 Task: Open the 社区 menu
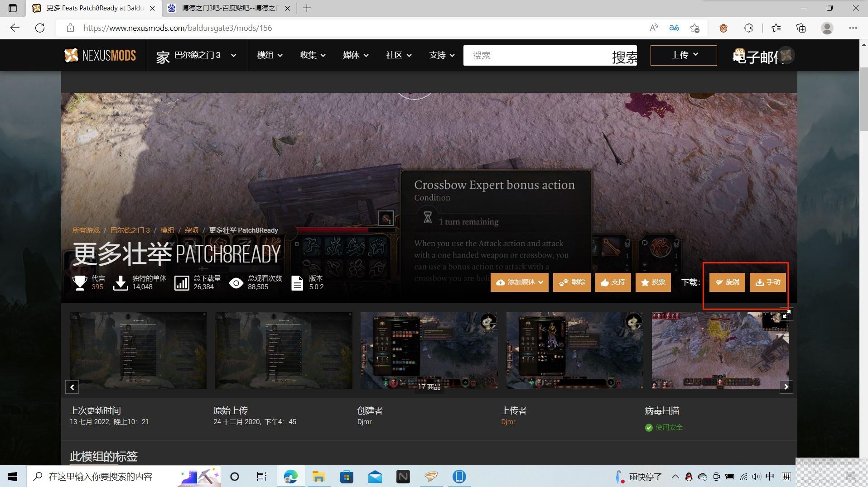(x=399, y=55)
